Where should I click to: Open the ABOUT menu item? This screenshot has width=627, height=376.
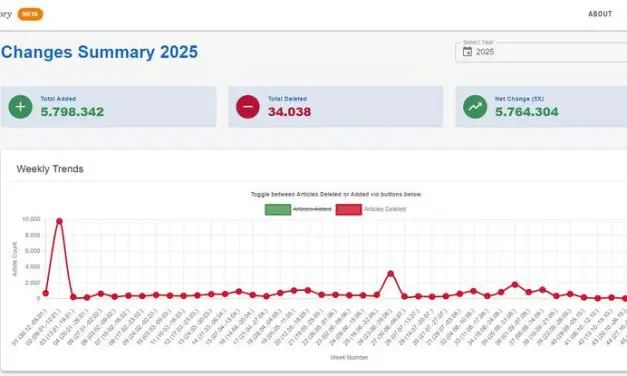coord(600,14)
